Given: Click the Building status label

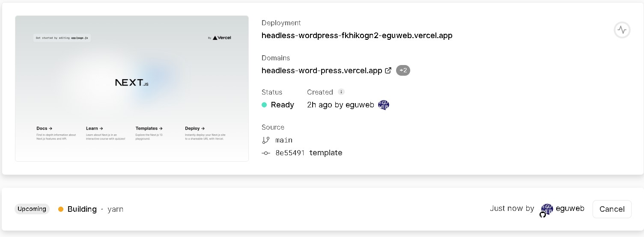Looking at the screenshot, I should tap(82, 209).
